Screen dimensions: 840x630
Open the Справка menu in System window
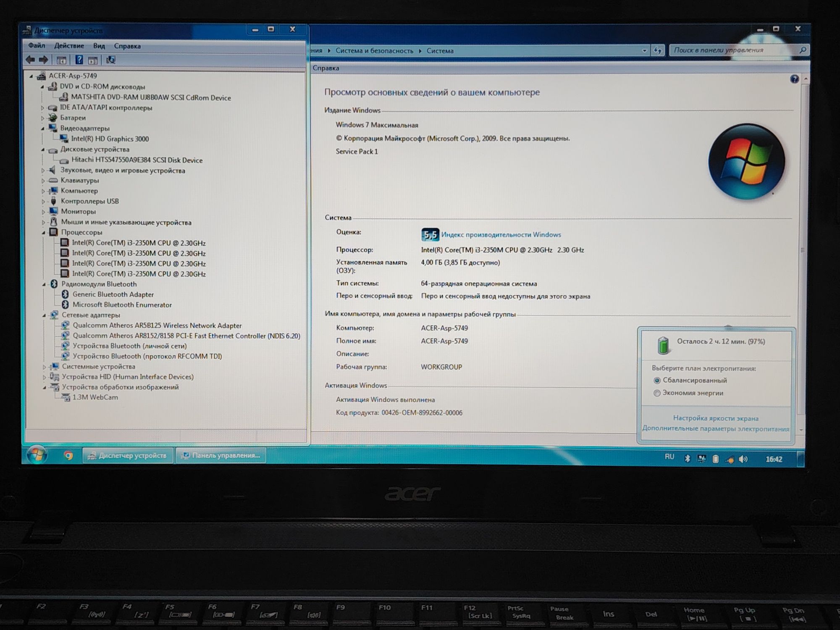click(326, 68)
